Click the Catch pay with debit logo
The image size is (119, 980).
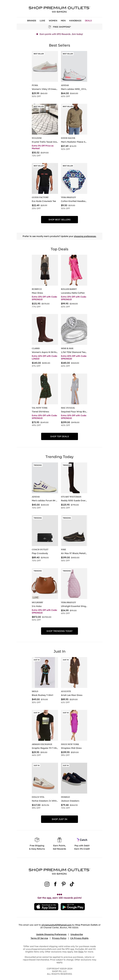82,840
